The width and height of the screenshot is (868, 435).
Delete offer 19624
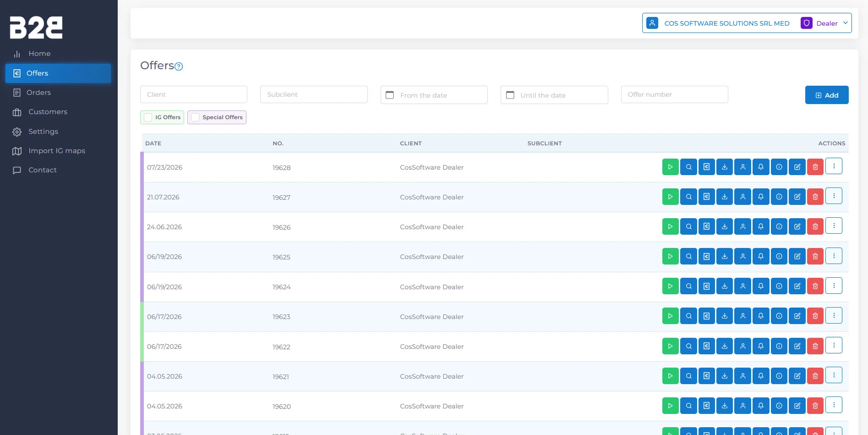point(815,286)
